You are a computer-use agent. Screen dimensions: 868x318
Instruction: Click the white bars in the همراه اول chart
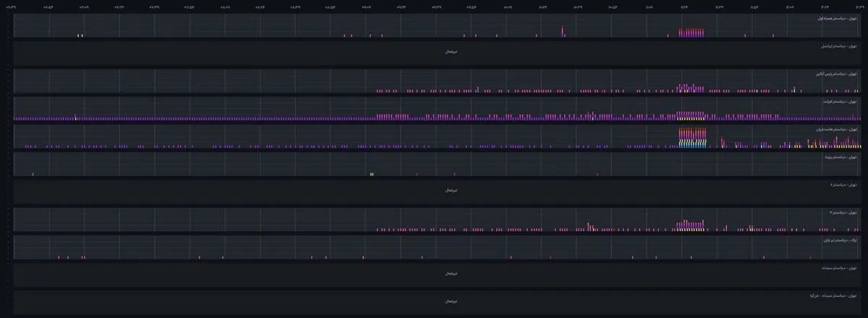(80, 35)
